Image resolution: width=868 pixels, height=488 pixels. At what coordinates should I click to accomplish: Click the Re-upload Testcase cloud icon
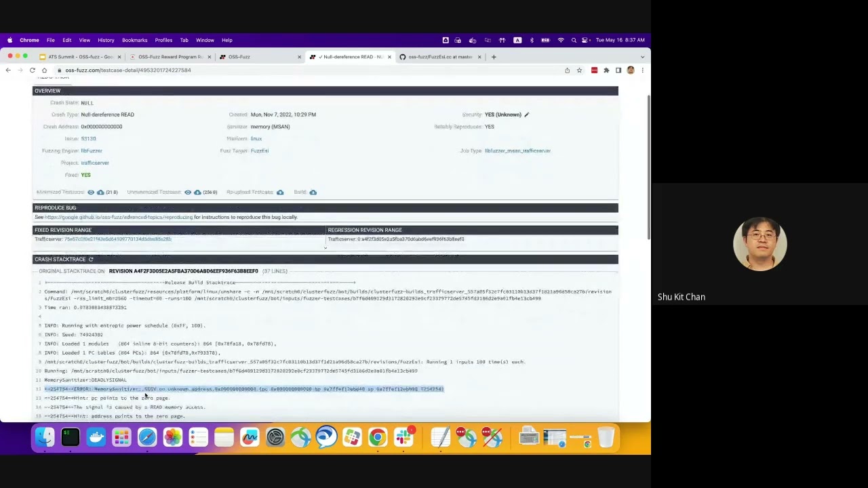pos(279,192)
